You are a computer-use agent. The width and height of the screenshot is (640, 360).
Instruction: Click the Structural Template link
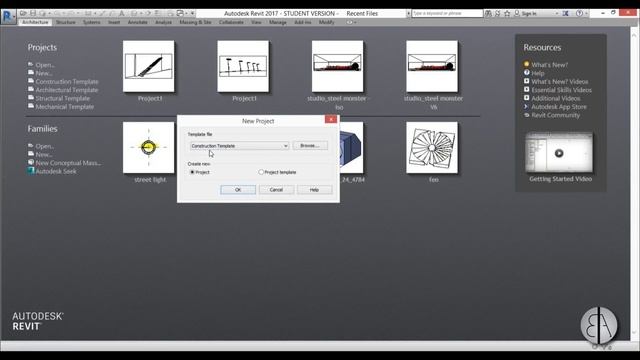(62, 98)
